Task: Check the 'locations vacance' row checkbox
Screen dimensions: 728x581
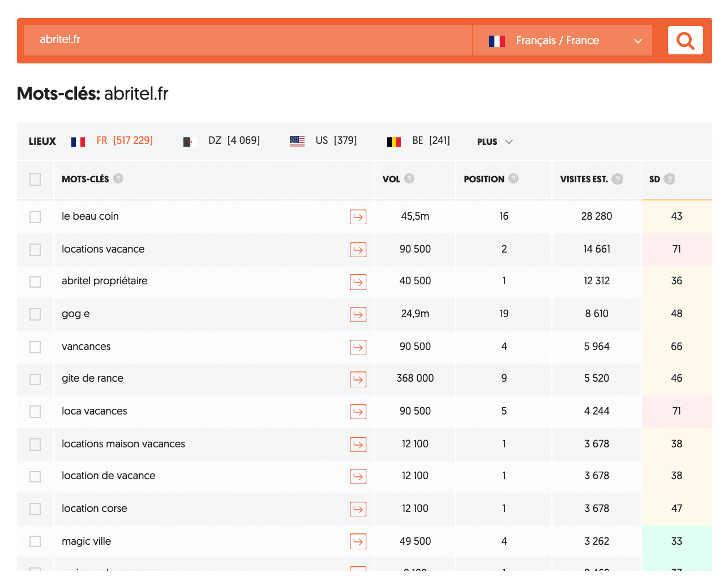Action: 35,250
